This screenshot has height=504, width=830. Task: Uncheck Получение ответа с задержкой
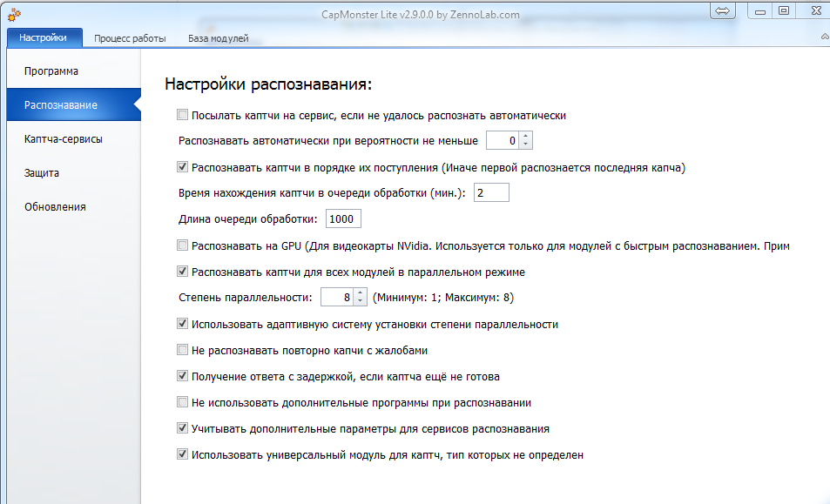point(182,376)
